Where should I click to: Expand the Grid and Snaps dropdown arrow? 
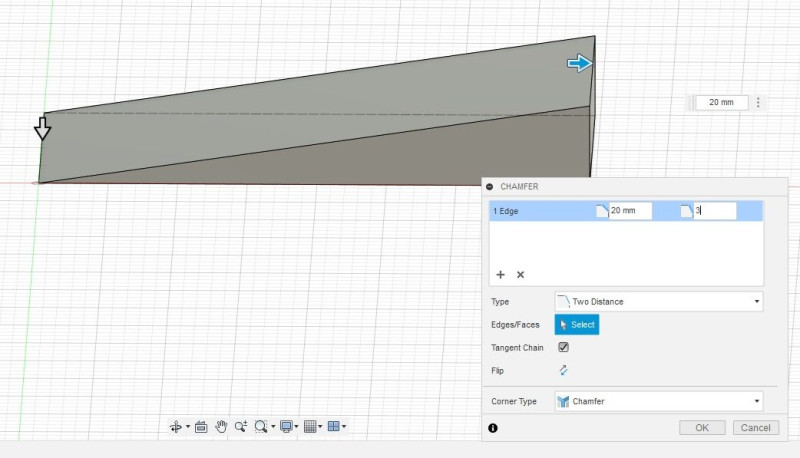pyautogui.click(x=320, y=426)
